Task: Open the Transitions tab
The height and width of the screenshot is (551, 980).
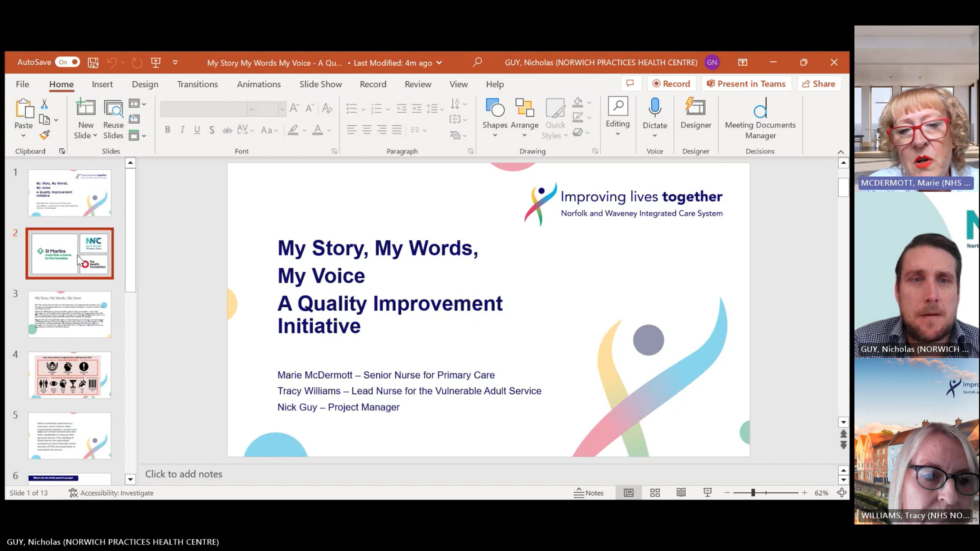Action: point(197,84)
